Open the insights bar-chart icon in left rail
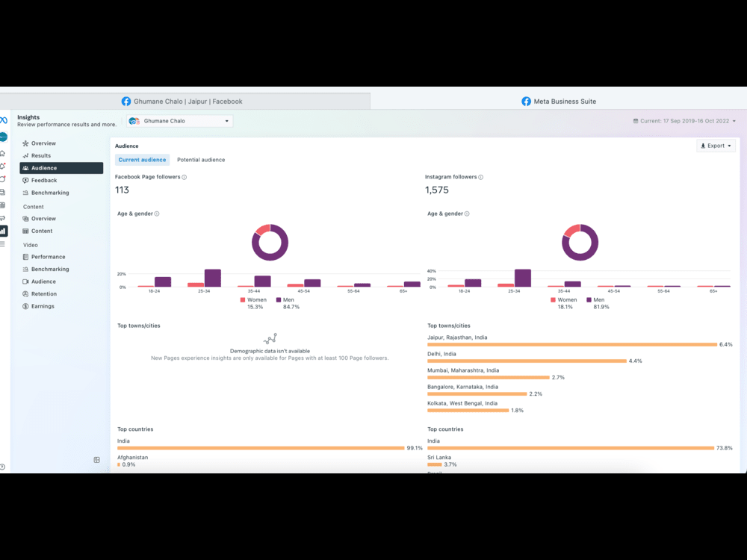The image size is (747, 560). click(x=3, y=231)
